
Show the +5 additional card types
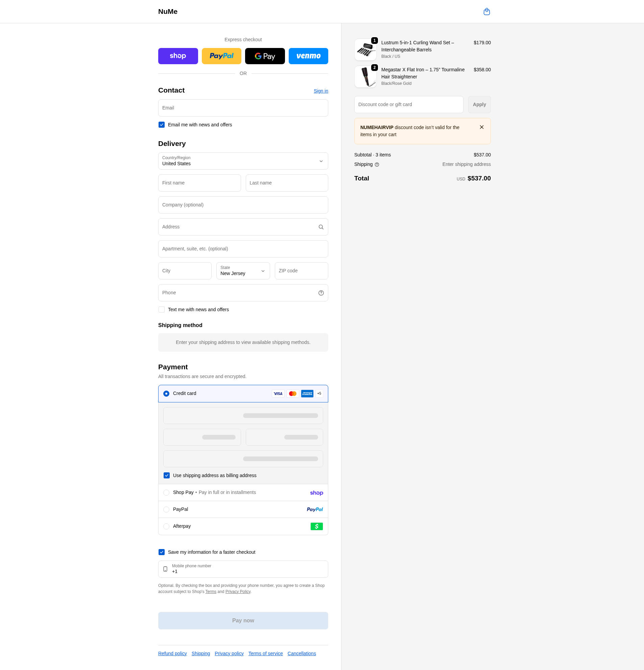(319, 394)
